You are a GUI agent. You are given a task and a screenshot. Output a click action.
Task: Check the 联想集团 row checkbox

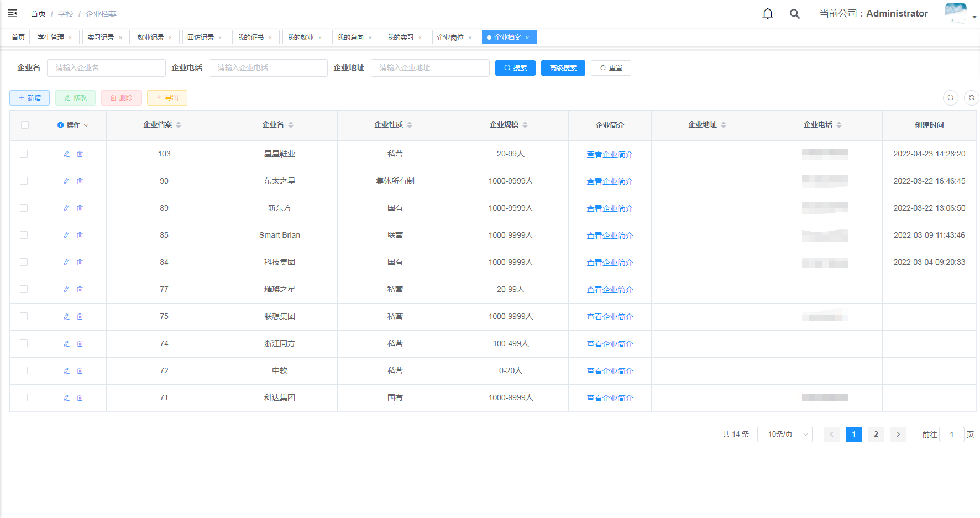click(x=24, y=316)
